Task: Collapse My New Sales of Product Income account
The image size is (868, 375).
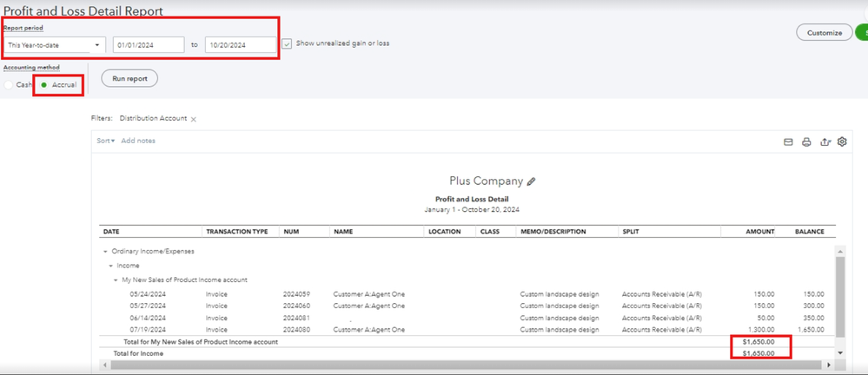Action: (x=116, y=280)
